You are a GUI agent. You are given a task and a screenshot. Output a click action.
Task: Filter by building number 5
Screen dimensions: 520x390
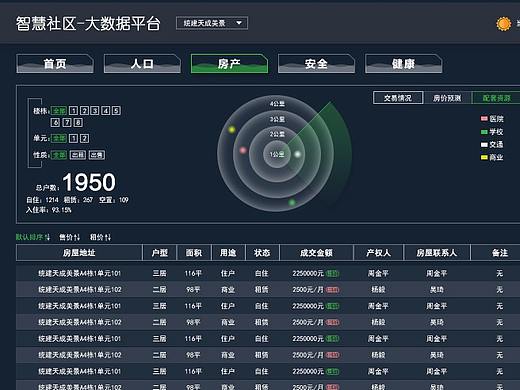click(116, 111)
